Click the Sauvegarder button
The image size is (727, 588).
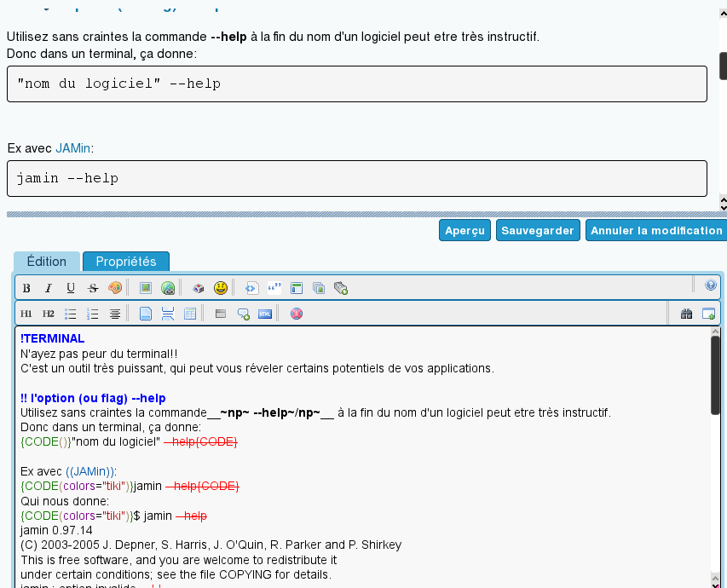coord(538,230)
